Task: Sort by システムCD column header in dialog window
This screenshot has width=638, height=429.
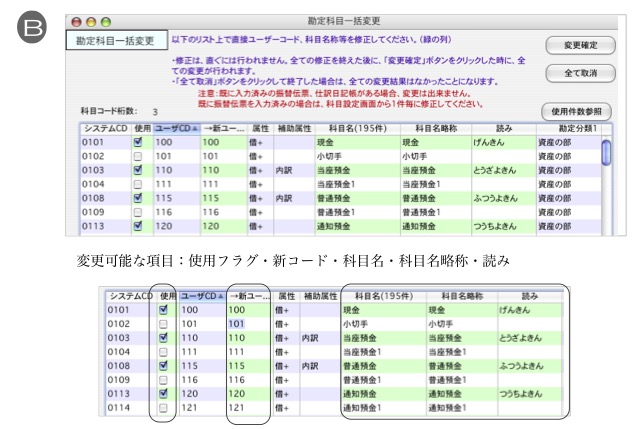Action: (x=104, y=129)
